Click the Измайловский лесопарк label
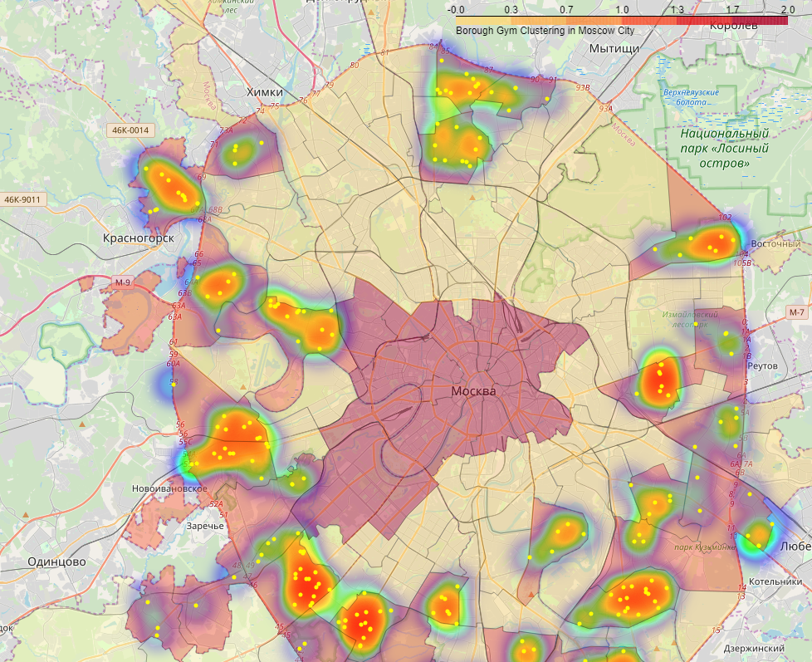 pos(690,319)
